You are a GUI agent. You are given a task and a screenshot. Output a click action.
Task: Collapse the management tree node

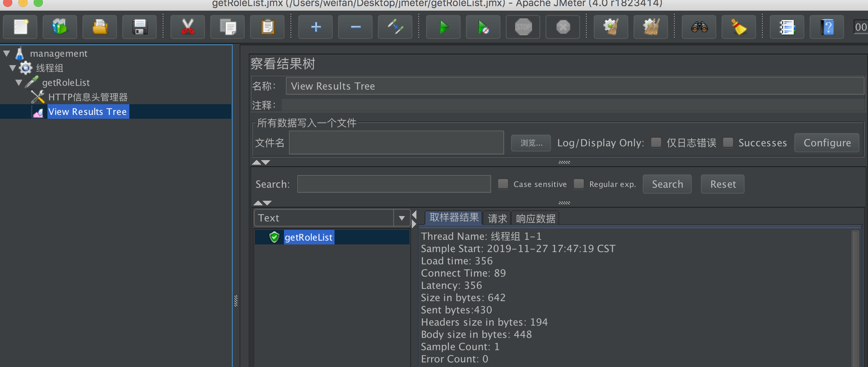coord(7,53)
